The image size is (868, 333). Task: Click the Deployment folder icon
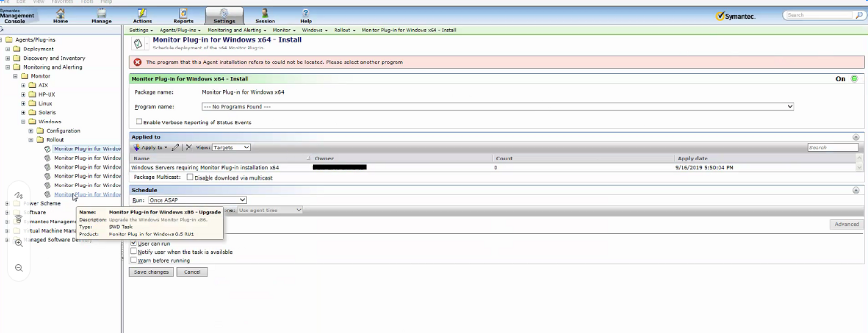click(17, 49)
